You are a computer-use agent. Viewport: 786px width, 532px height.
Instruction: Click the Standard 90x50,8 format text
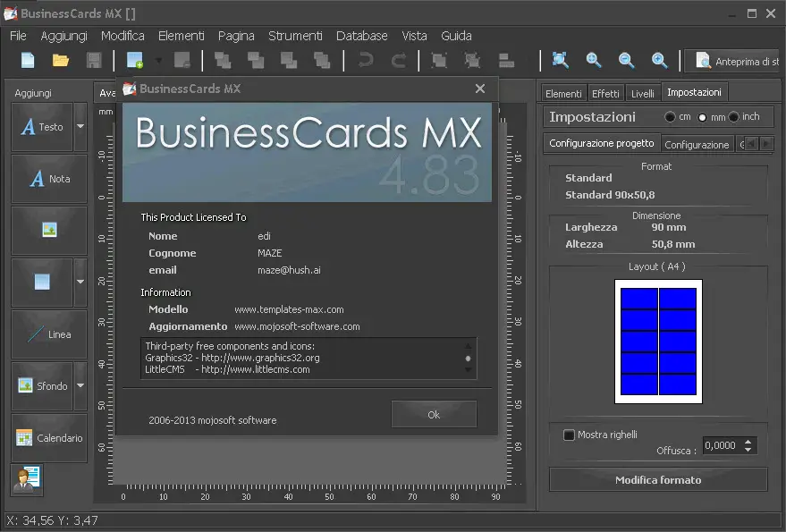[x=610, y=195]
